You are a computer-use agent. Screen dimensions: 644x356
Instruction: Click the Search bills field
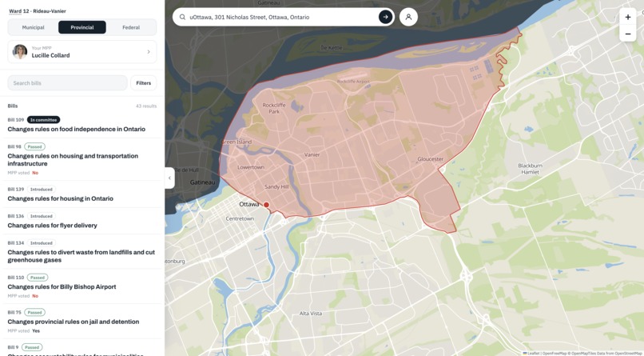click(x=67, y=83)
